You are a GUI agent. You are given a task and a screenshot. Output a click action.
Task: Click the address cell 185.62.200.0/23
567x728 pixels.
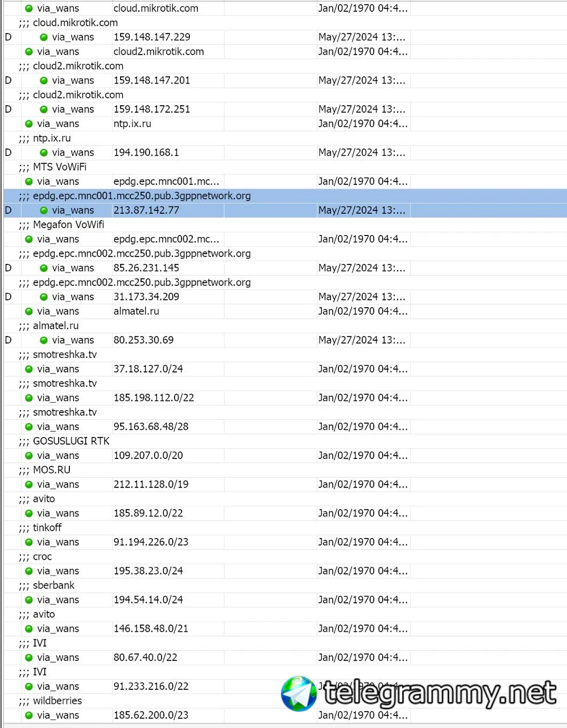[x=151, y=715]
